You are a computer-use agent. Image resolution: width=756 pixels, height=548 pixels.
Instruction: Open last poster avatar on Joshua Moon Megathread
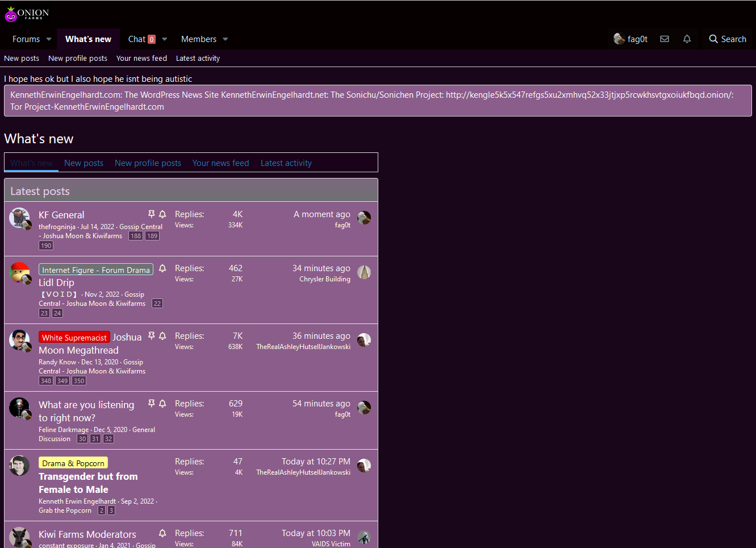364,340
